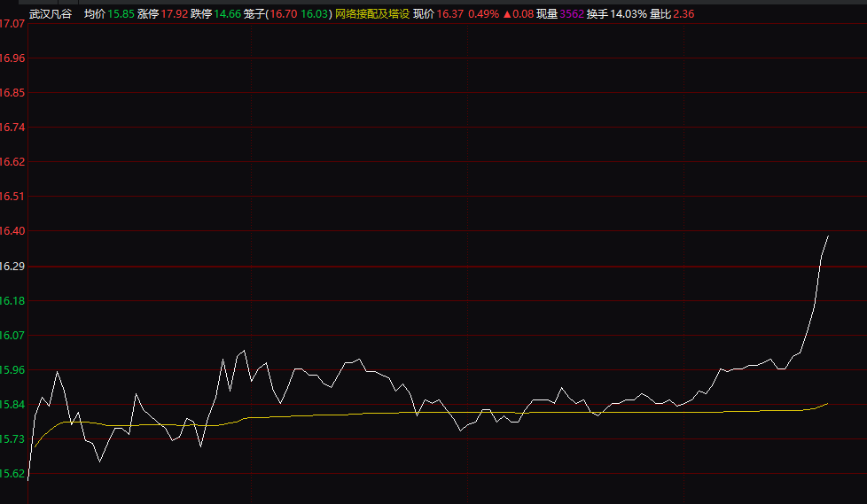Click the price change ▲0.08
This screenshot has width=867, height=504.
click(x=518, y=14)
